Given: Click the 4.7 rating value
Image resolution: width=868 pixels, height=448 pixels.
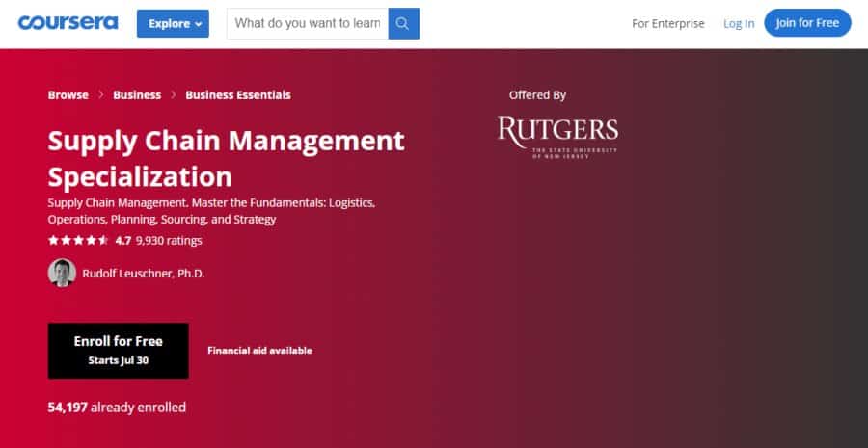Looking at the screenshot, I should pyautogui.click(x=122, y=241).
